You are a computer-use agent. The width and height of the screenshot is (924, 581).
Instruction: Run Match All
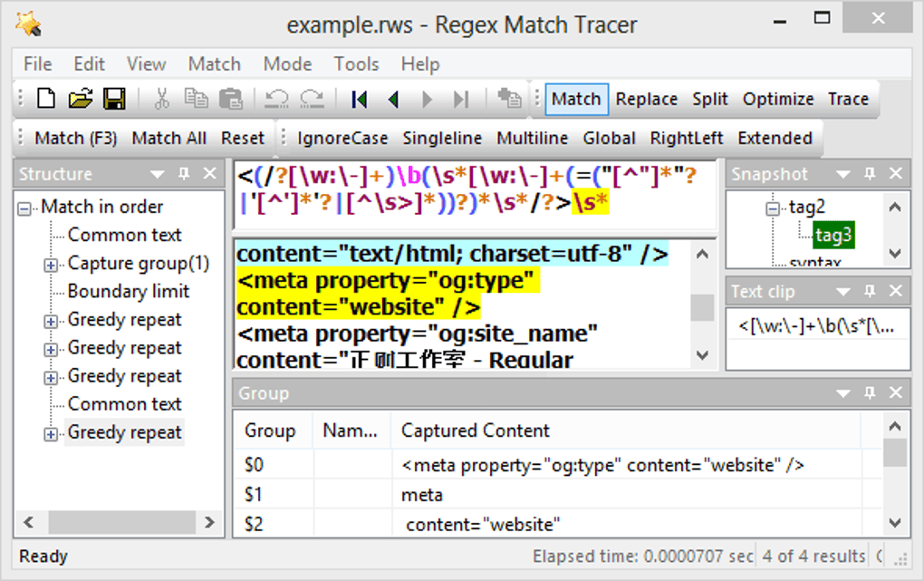tap(168, 138)
